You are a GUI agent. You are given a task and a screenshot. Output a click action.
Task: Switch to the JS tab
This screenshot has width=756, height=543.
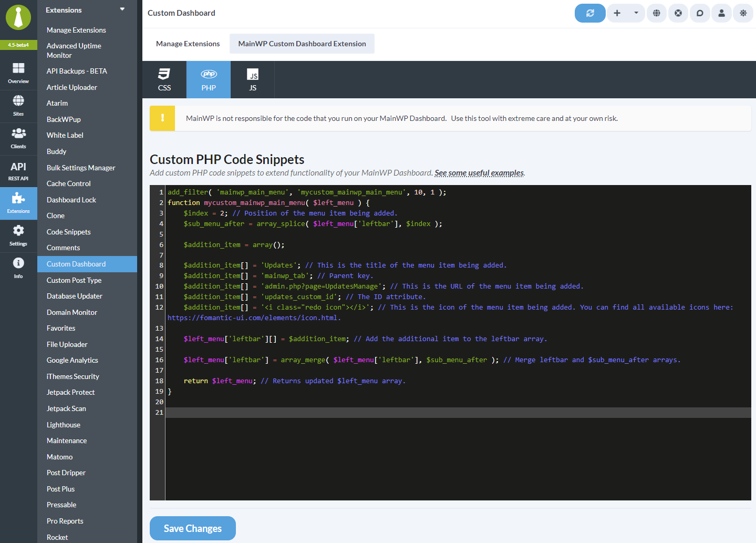253,79
